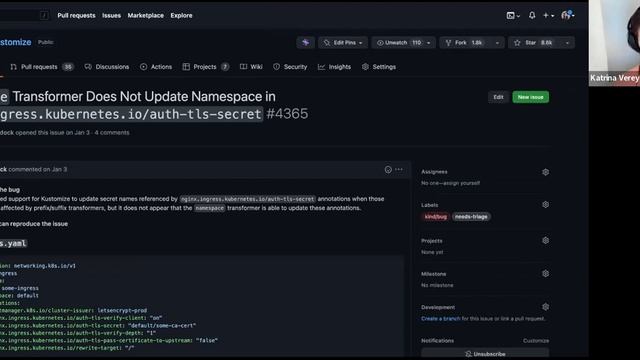The image size is (640, 360).
Task: Click Edit issue title button
Action: [498, 97]
